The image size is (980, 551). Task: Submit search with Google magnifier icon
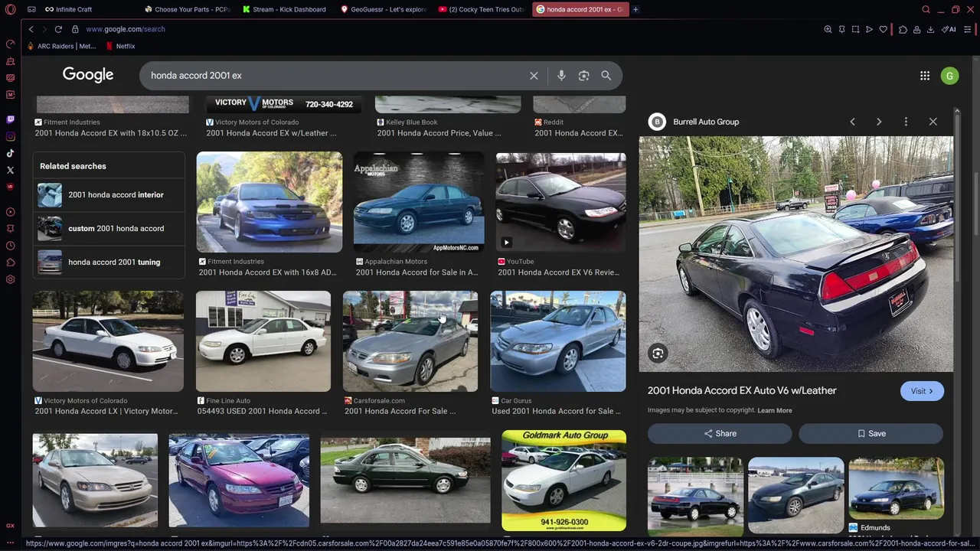point(606,76)
